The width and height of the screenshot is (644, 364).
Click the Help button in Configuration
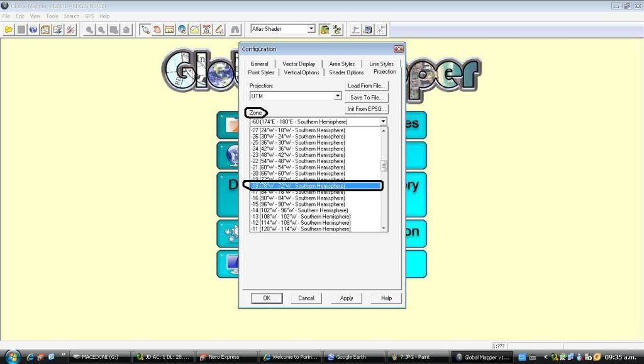(x=386, y=299)
